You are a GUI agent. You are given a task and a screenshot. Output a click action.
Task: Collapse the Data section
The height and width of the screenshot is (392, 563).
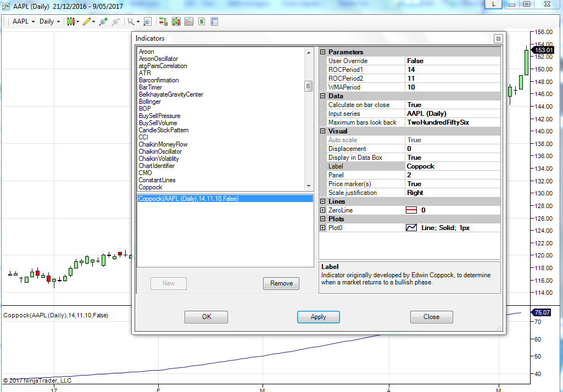(322, 96)
